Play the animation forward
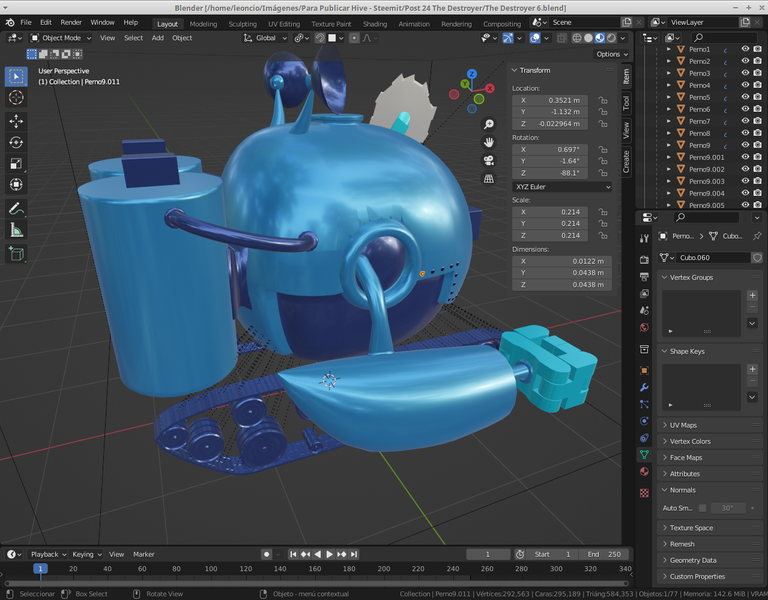Screen dimensions: 768x600 pos(329,554)
